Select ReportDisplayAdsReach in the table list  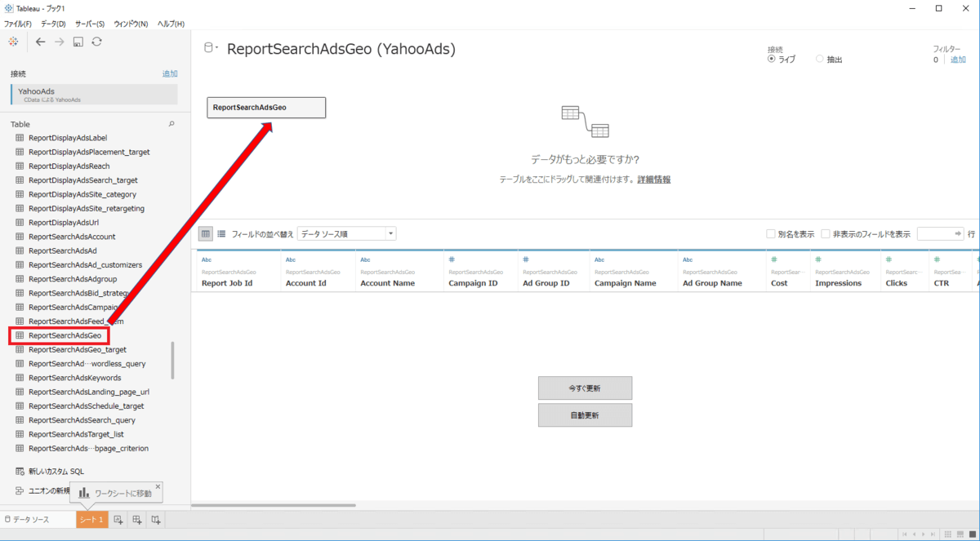(69, 166)
